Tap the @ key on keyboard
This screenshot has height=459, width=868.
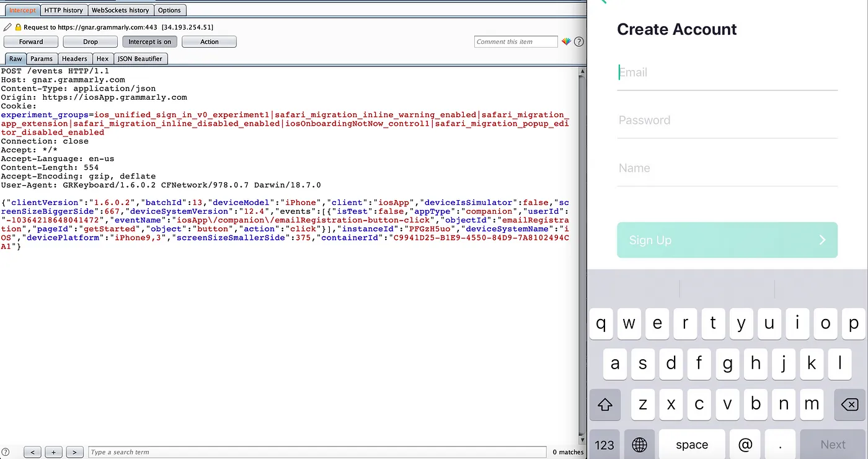pyautogui.click(x=746, y=444)
